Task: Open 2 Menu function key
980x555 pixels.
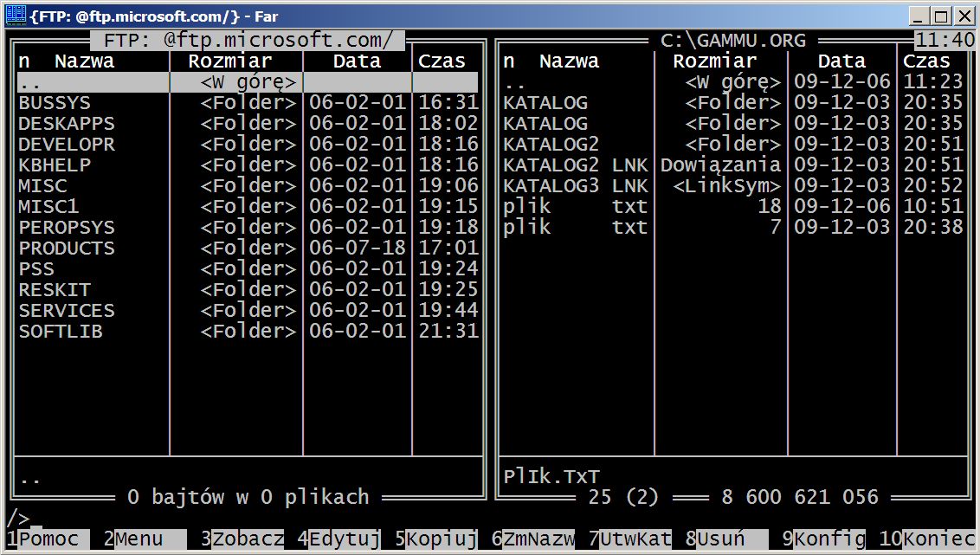Action: coord(145,539)
